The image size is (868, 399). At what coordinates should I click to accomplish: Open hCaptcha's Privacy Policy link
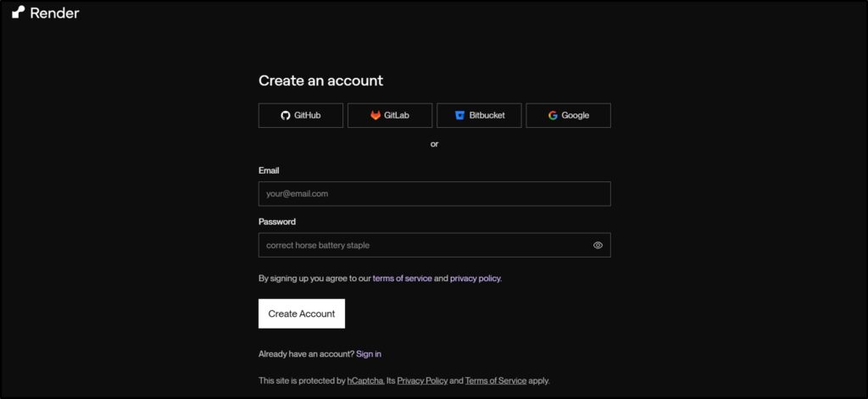pyautogui.click(x=422, y=380)
